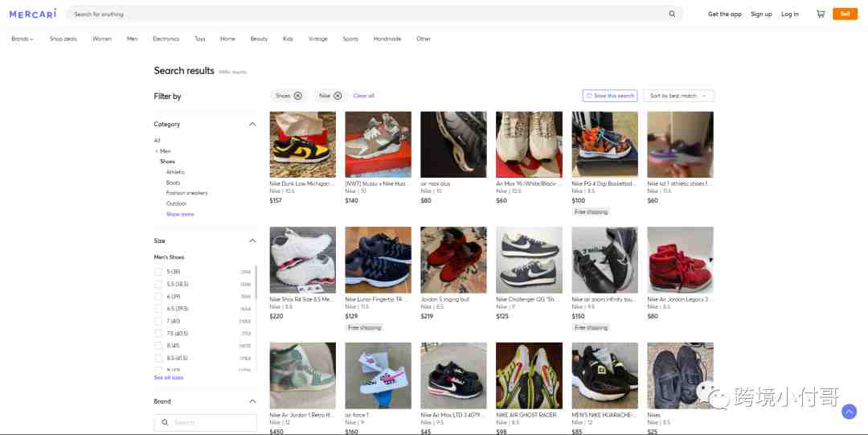Image resolution: width=868 pixels, height=435 pixels.
Task: Collapse the Size filter section chevron
Action: click(x=252, y=240)
